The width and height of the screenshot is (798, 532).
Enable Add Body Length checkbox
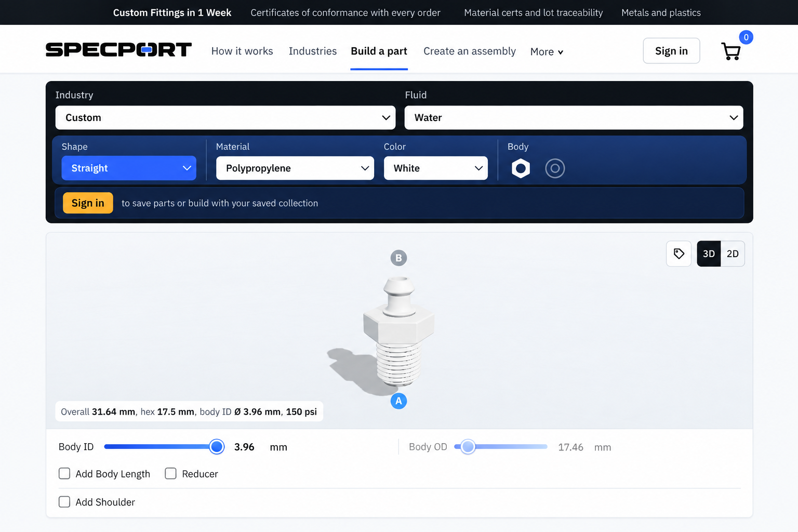coord(64,473)
